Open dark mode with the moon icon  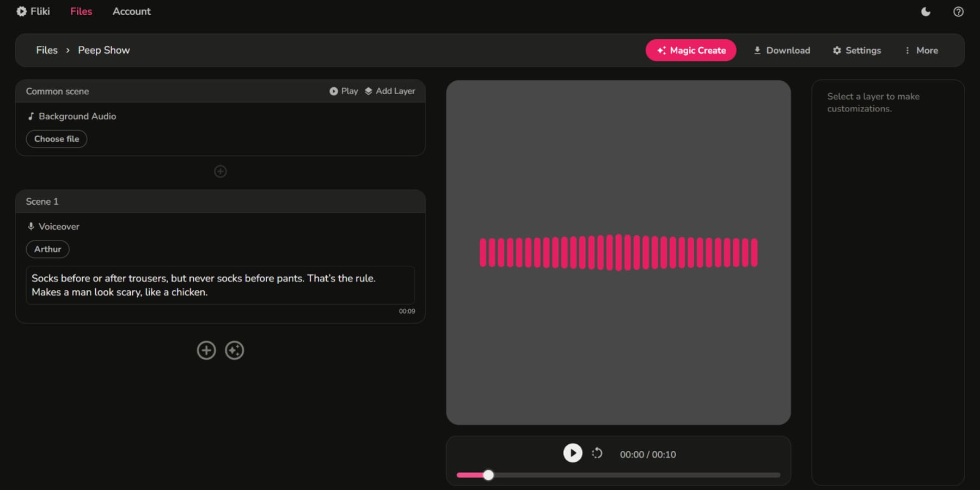pyautogui.click(x=926, y=11)
